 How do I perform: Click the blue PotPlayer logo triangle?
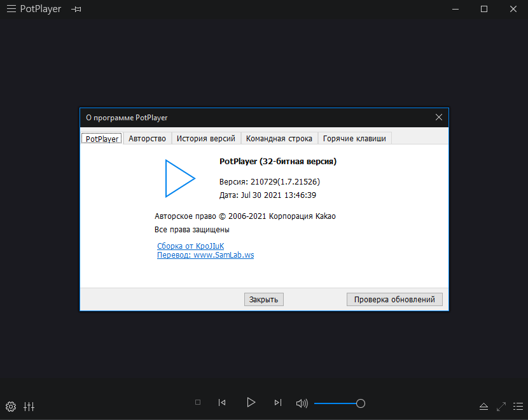click(179, 179)
